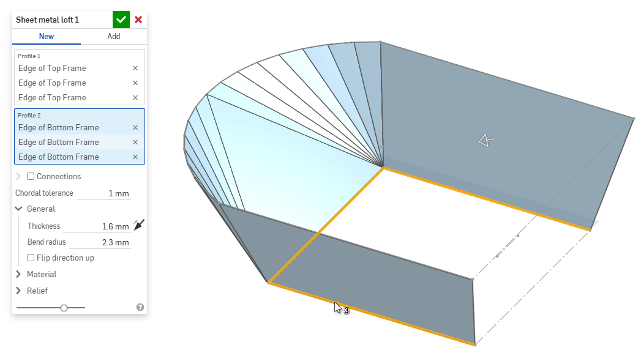641x364 pixels.
Task: Expand the Material section
Action: tap(18, 275)
